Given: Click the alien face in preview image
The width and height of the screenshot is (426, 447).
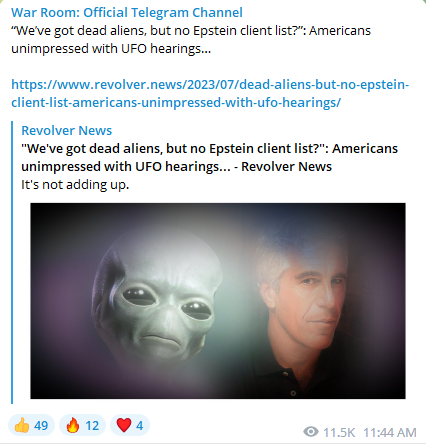Looking at the screenshot, I should pos(157,297).
